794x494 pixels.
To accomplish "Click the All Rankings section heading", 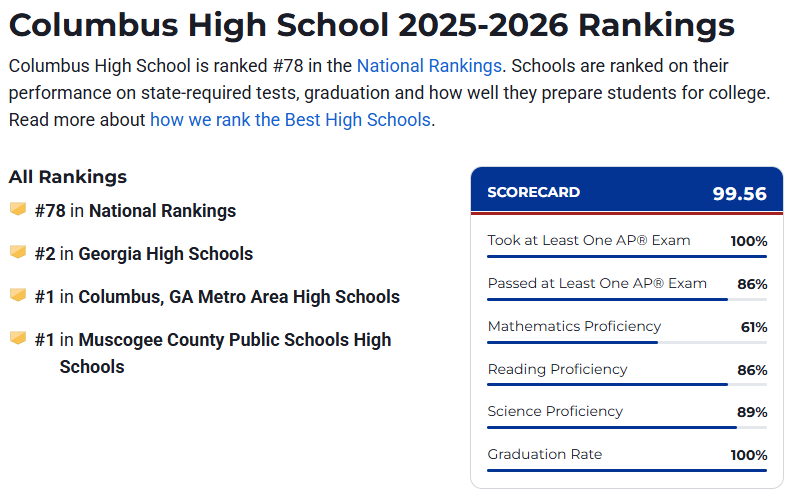I will tap(68, 177).
